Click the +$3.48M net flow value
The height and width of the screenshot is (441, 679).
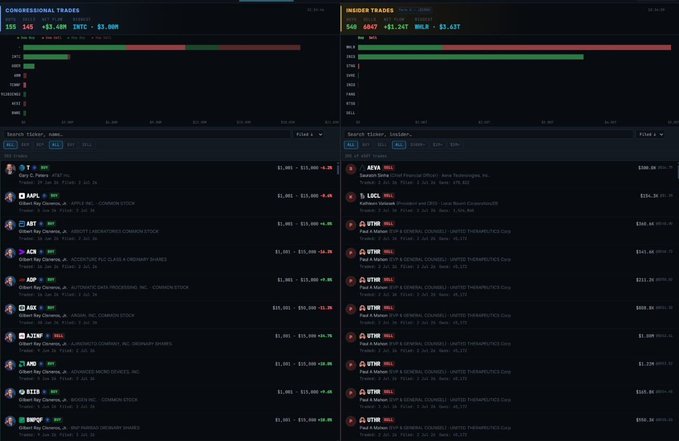[x=54, y=27]
